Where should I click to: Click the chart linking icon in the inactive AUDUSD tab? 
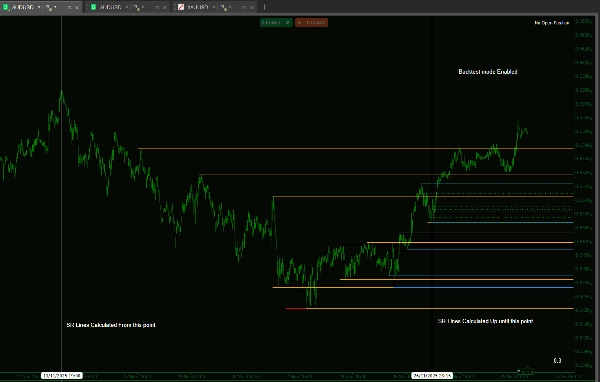(x=136, y=8)
